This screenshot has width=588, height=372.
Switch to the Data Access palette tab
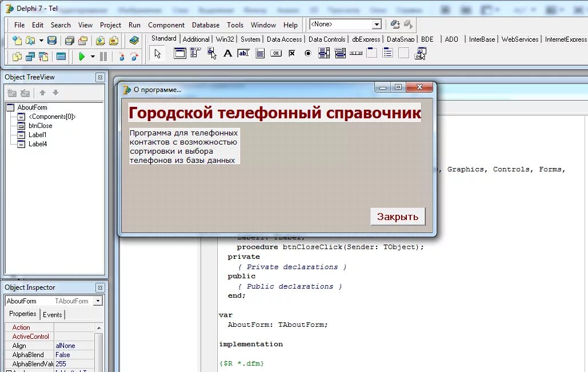284,39
